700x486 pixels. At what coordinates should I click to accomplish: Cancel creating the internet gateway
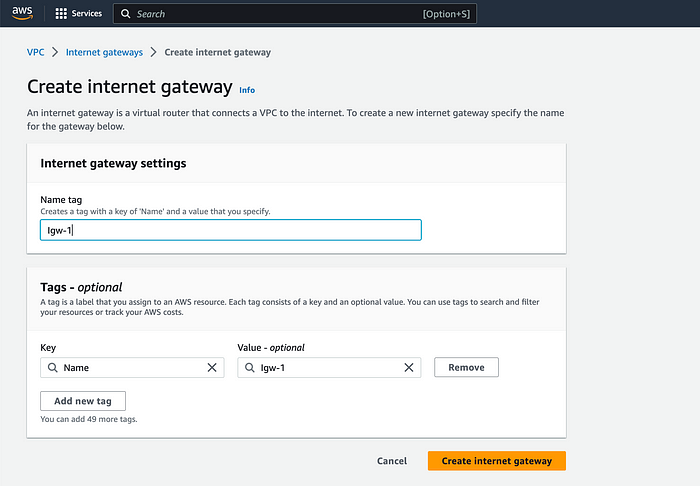392,461
